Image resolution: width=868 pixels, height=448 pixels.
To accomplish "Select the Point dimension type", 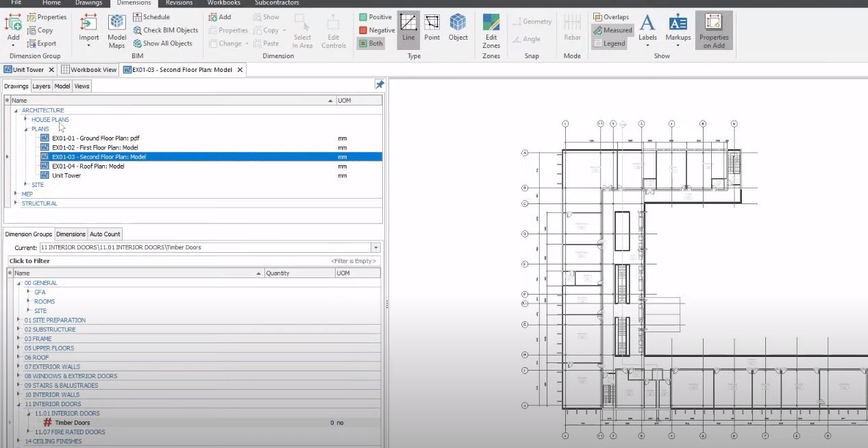I will click(x=432, y=27).
